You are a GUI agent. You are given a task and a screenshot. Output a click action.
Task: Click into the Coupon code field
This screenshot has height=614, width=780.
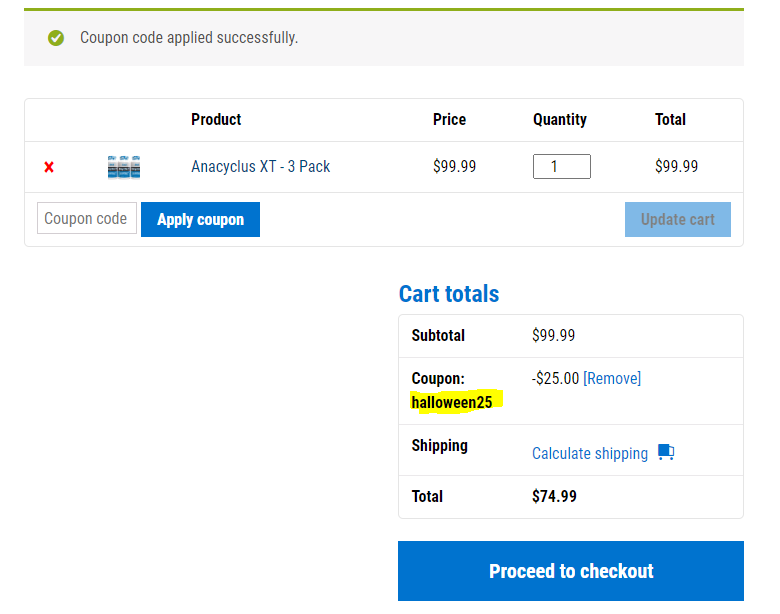[x=87, y=218]
